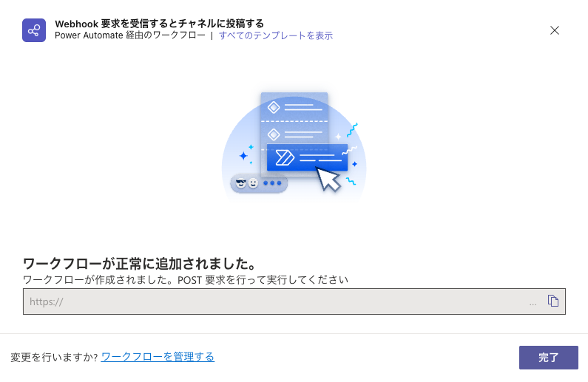Viewport: 588px width, 382px height.
Task: Click the ellipsis at end of URL field
Action: [x=533, y=304]
